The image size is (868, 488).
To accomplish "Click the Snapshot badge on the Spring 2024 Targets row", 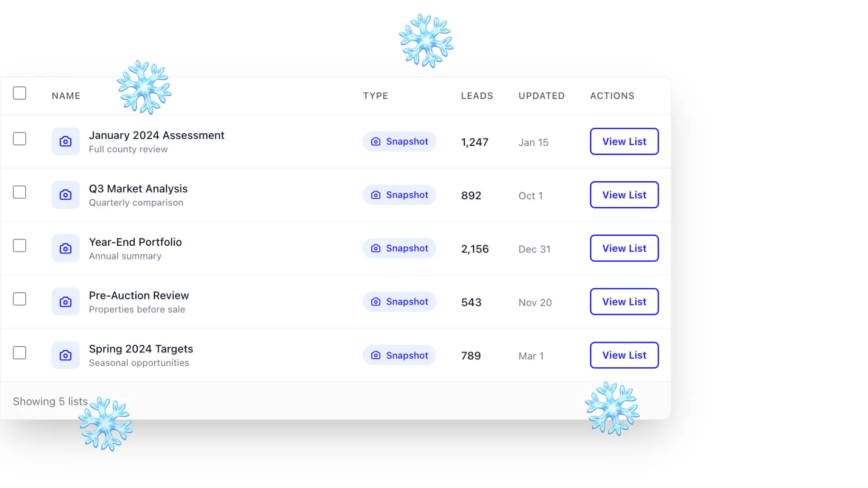I will (x=399, y=355).
